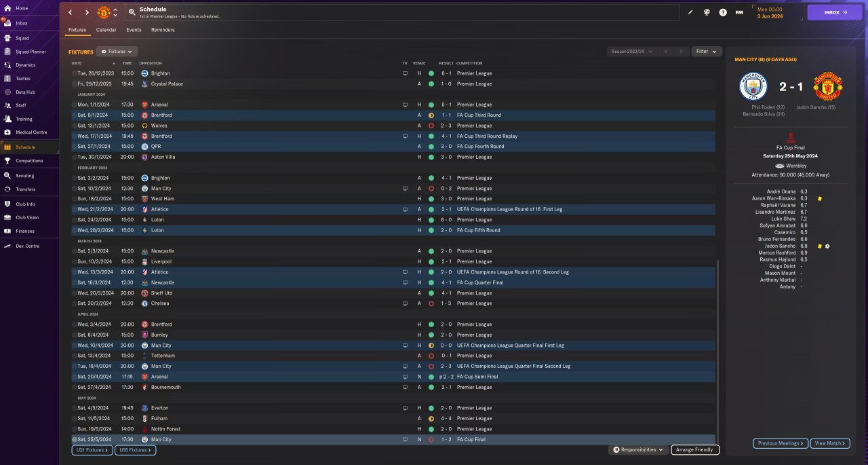This screenshot has height=465, width=868.
Task: Click the world globe icon in header
Action: [707, 12]
